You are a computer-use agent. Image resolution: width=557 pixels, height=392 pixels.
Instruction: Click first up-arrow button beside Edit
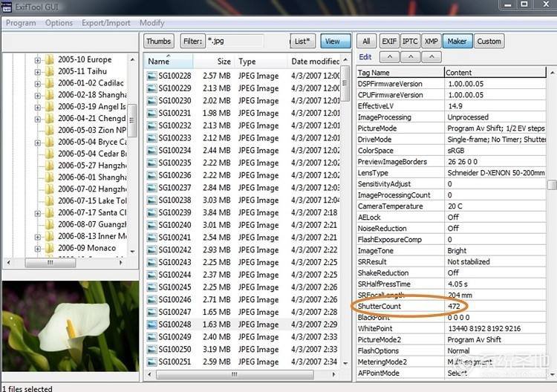tap(389, 57)
